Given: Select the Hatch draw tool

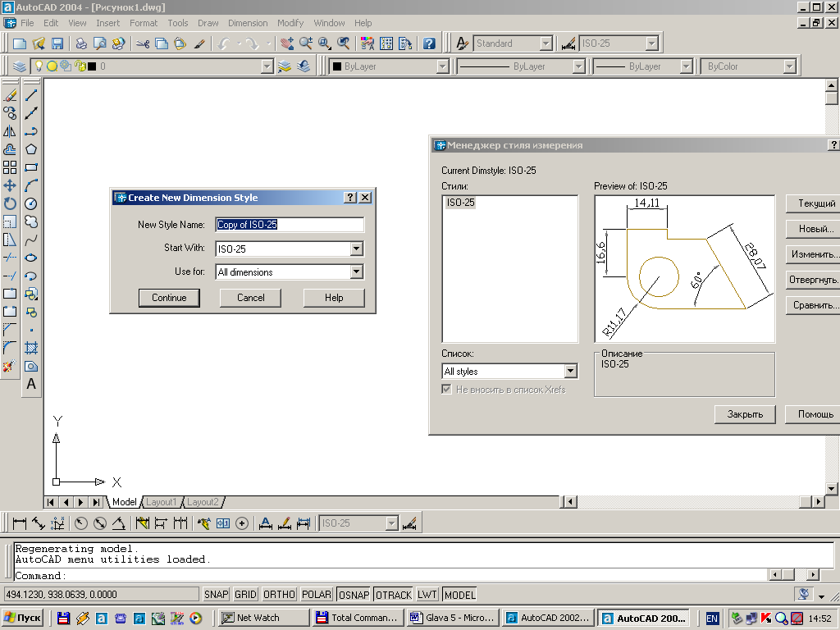Looking at the screenshot, I should click(x=31, y=348).
